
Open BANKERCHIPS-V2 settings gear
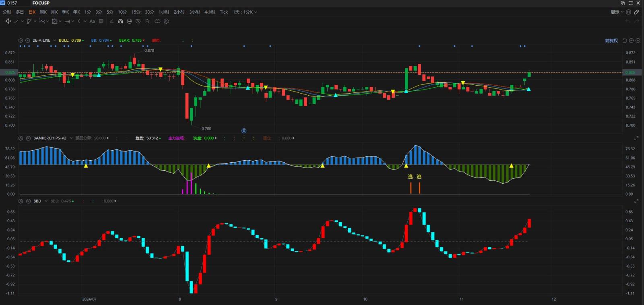21,138
